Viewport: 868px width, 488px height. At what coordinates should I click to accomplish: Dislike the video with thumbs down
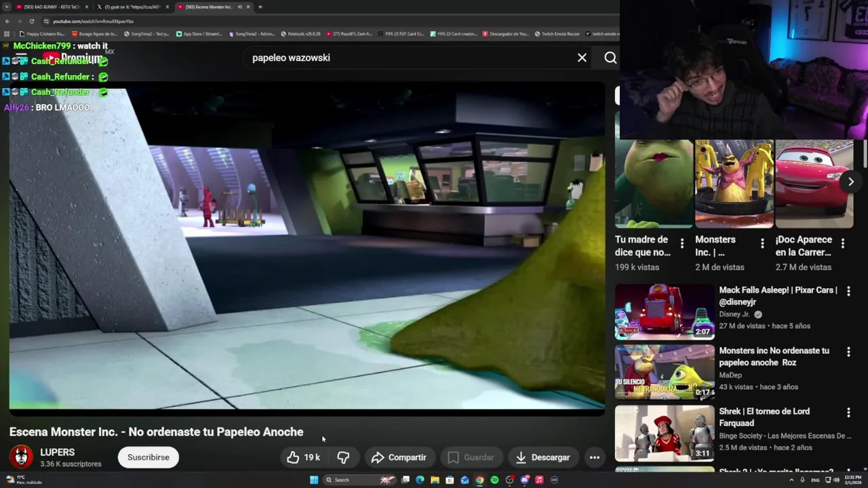coord(343,457)
